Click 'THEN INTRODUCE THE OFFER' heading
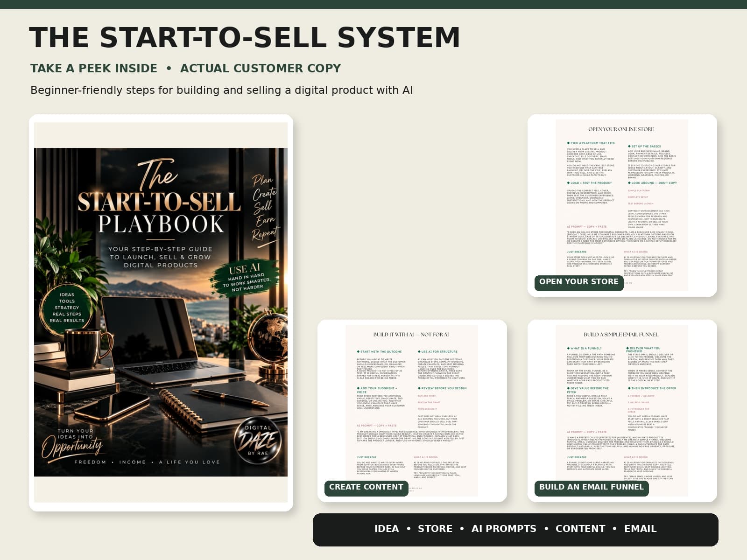This screenshot has height=560, width=747. 652,388
